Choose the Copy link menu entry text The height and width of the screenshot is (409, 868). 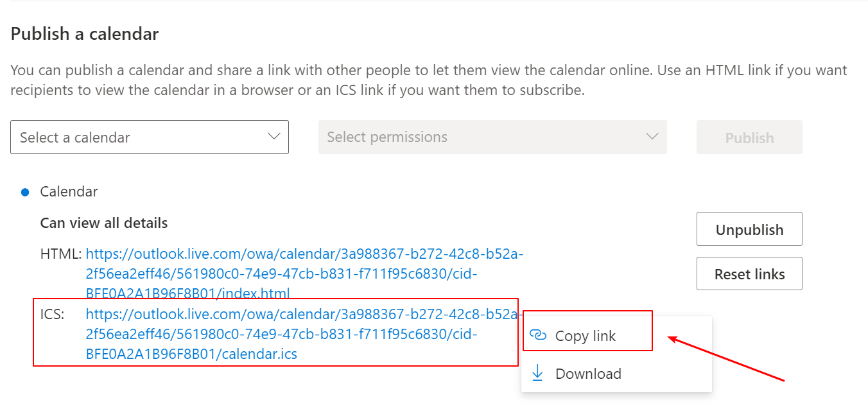tap(585, 336)
